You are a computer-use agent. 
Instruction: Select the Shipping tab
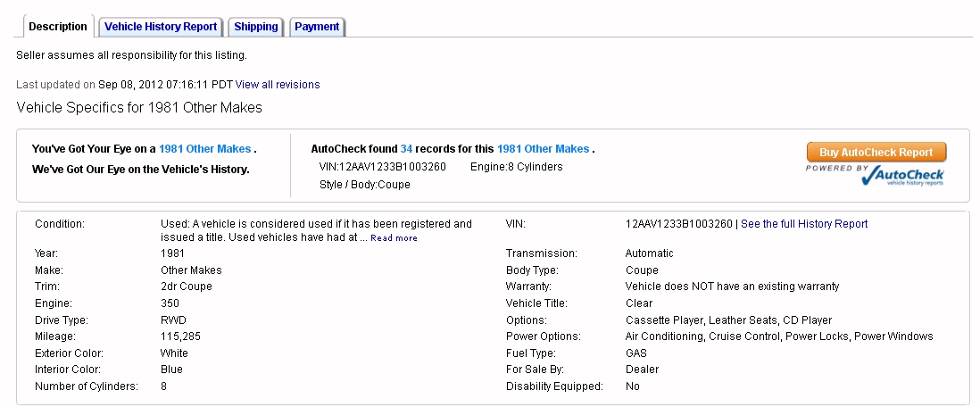256,27
